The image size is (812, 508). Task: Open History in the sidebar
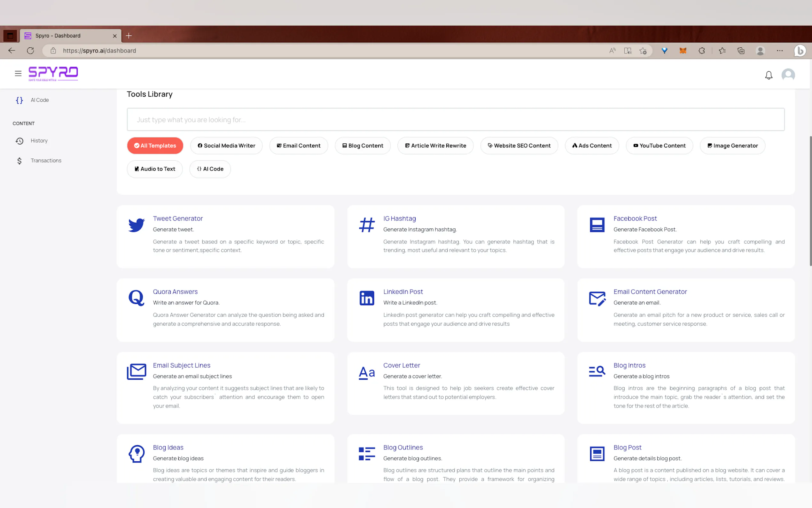[39, 140]
